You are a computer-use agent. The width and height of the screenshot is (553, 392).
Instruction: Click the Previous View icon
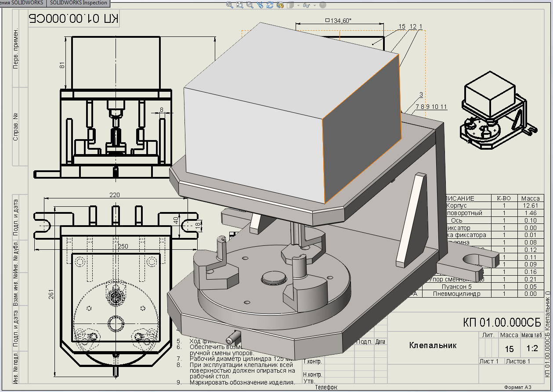[x=260, y=5]
